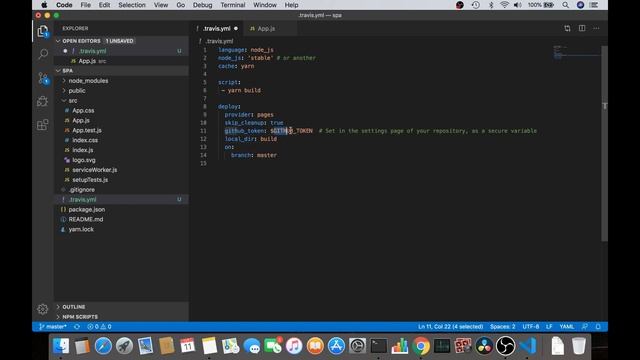Launch Safari from the Dock
Viewport: 640px width, 360px height.
click(103, 346)
